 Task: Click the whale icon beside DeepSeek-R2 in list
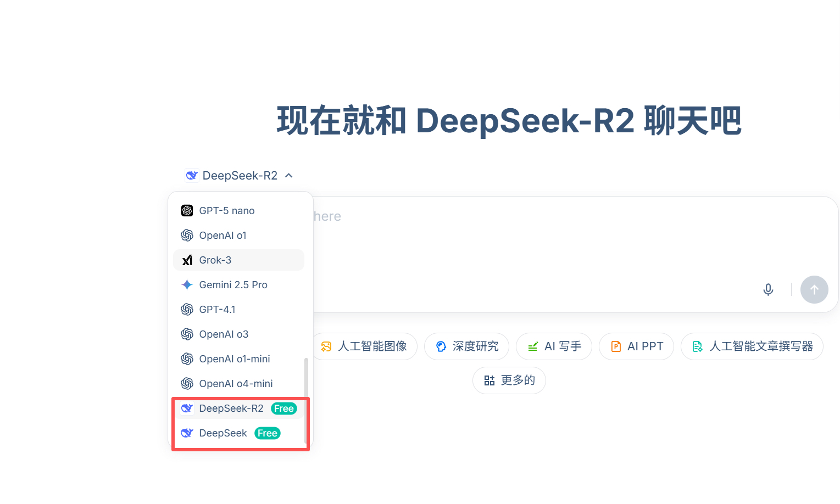[x=187, y=408]
